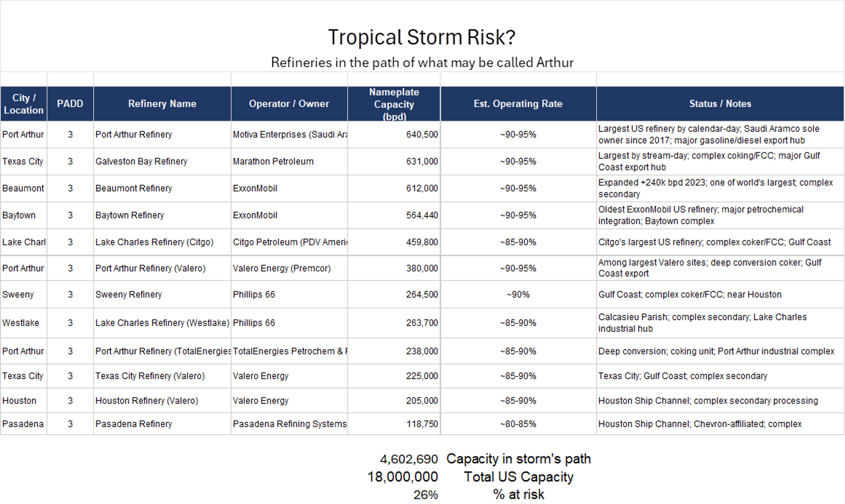Select the capacity value 205,000
This screenshot has height=504, width=845.
click(x=394, y=401)
